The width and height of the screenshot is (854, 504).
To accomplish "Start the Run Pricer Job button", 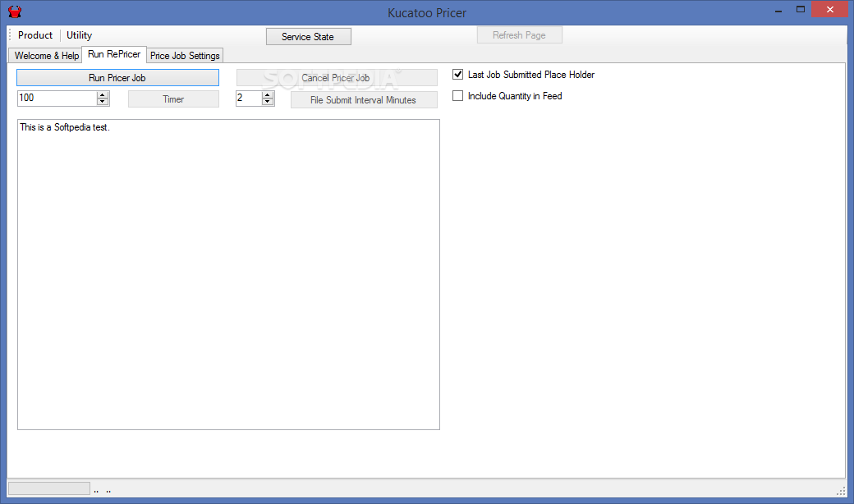I will [x=117, y=78].
